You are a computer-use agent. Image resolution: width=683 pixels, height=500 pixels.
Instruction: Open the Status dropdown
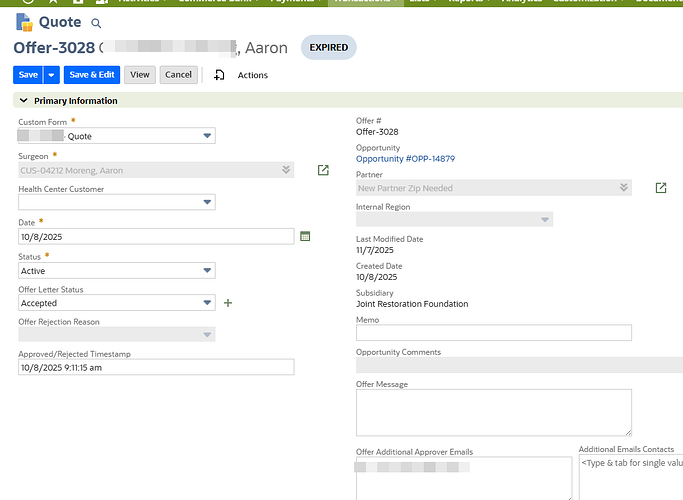[x=207, y=270]
